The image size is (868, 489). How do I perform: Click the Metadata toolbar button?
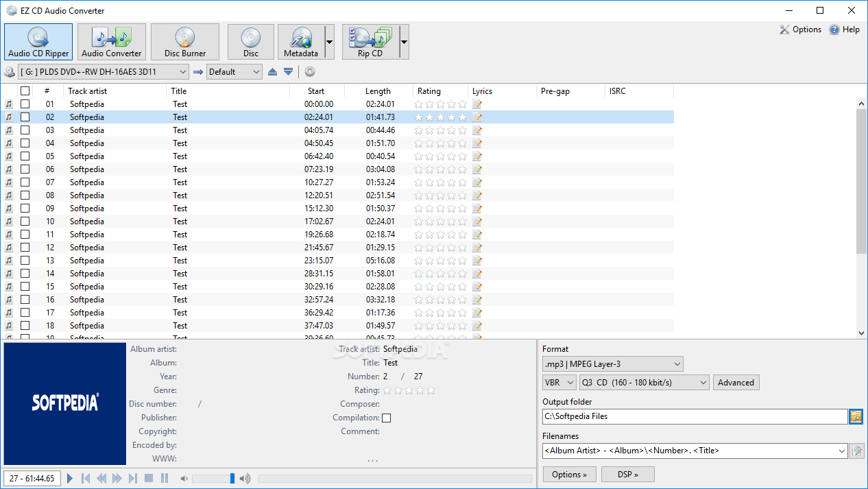(301, 42)
